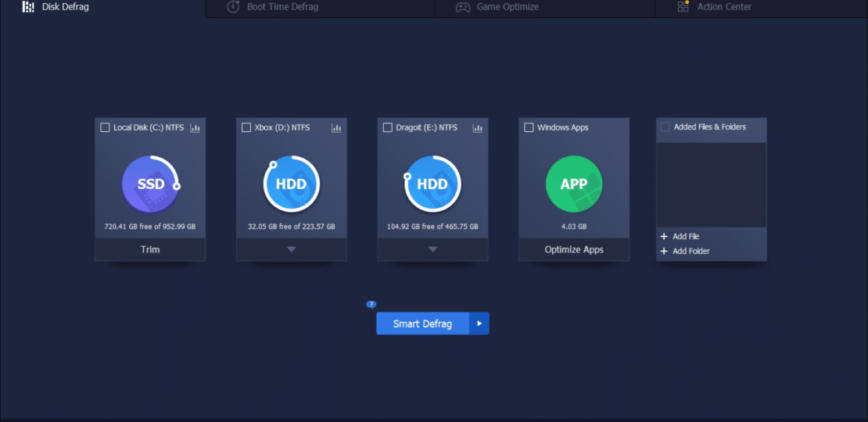The height and width of the screenshot is (422, 868).
Task: Click the empty Added Files & Folders list area
Action: pos(712,184)
